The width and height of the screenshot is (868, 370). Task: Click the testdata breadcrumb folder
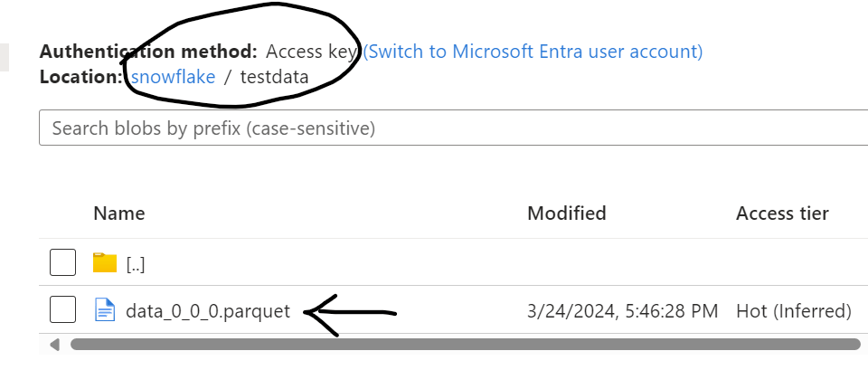tap(274, 77)
